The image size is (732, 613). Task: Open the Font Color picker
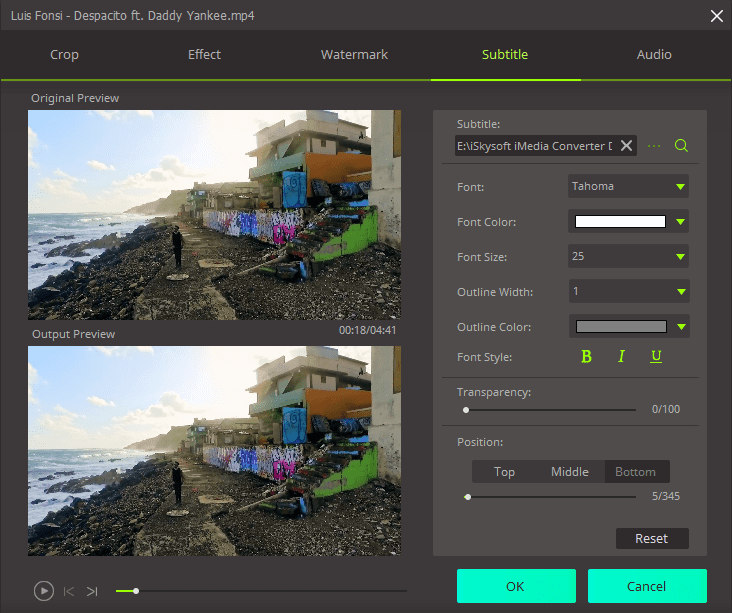pyautogui.click(x=628, y=222)
